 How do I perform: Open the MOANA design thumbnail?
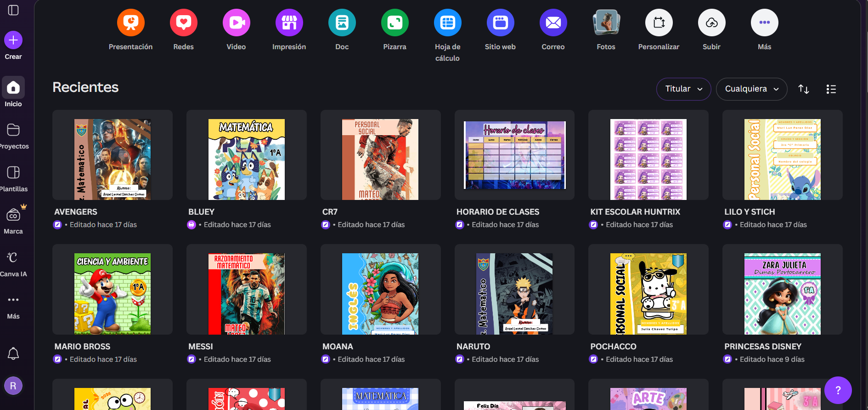[381, 290]
